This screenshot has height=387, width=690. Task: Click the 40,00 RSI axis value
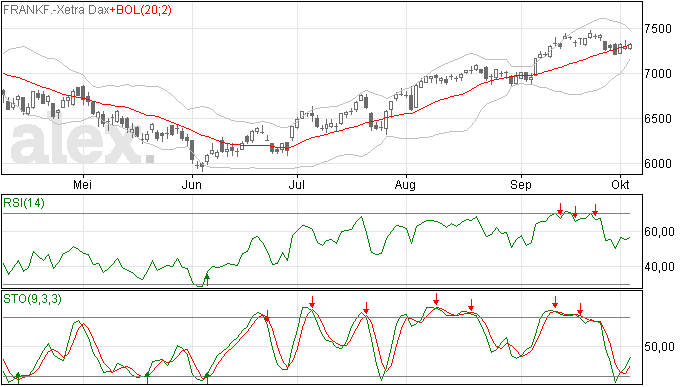coord(659,267)
